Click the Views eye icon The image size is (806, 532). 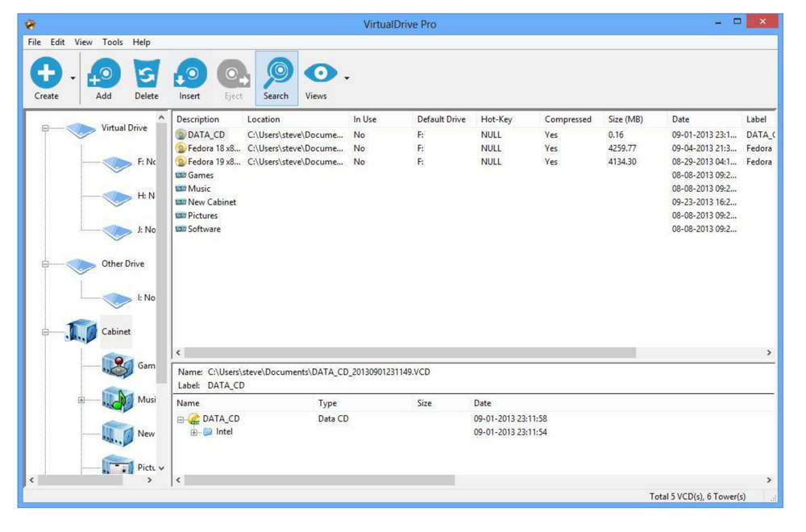(x=320, y=73)
